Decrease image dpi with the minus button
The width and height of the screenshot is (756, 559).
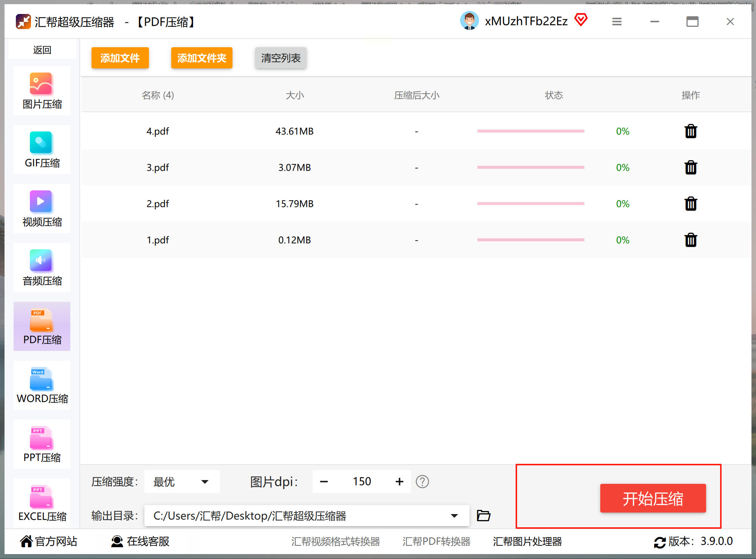(x=324, y=482)
